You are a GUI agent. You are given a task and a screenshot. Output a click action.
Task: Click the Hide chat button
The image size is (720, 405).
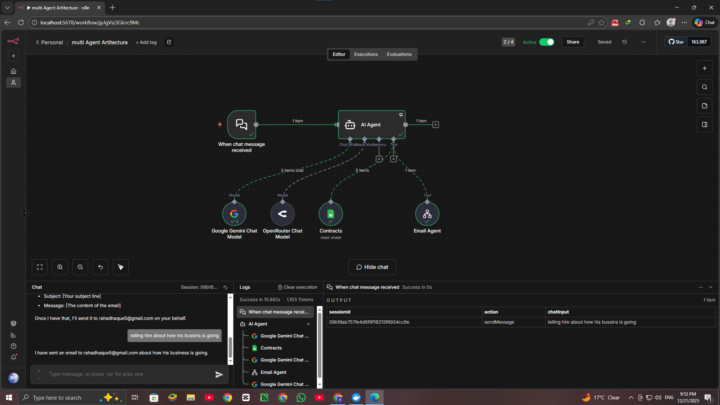[x=372, y=267]
